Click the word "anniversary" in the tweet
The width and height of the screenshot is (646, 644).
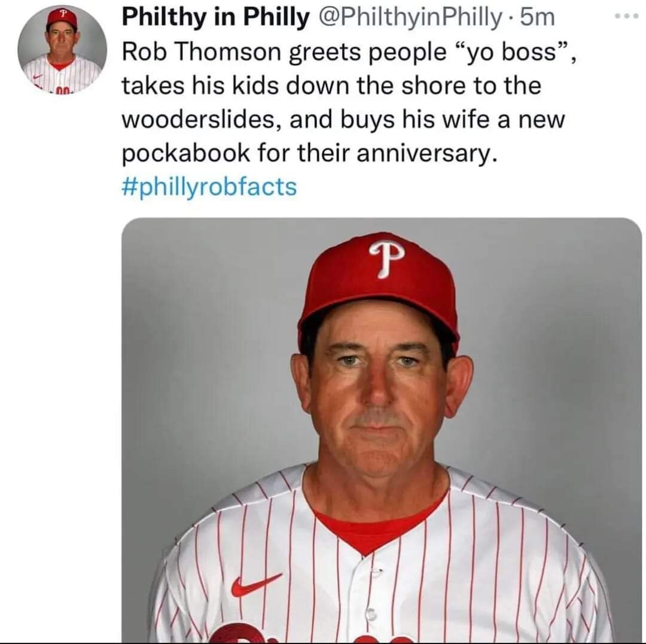pyautogui.click(x=424, y=153)
